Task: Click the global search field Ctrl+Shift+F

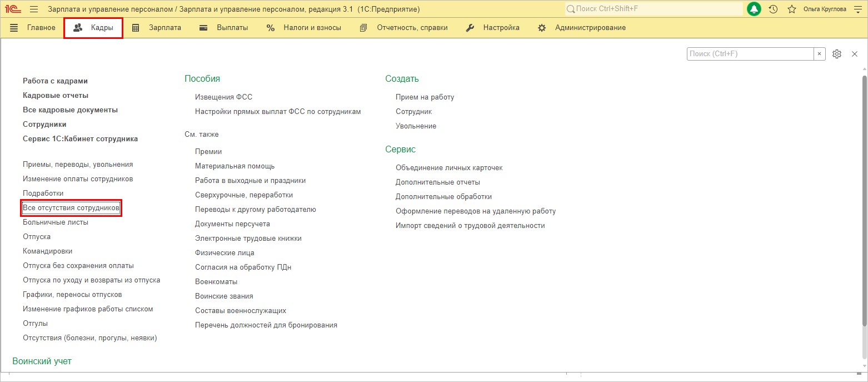Action: coord(654,9)
